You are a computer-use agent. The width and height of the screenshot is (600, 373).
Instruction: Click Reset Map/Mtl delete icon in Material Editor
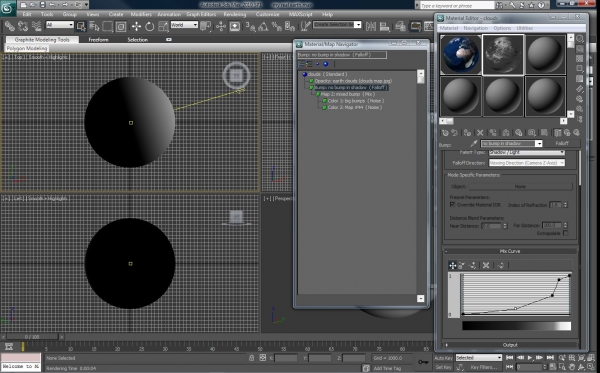tap(480, 133)
